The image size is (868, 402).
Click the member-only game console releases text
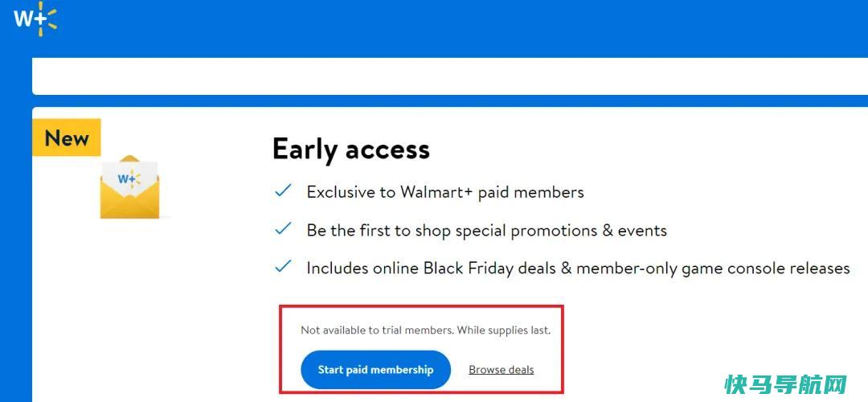713,269
